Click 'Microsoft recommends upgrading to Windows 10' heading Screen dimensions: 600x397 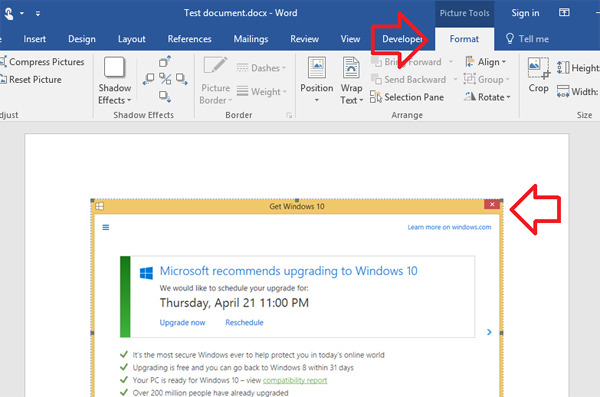[x=289, y=271]
